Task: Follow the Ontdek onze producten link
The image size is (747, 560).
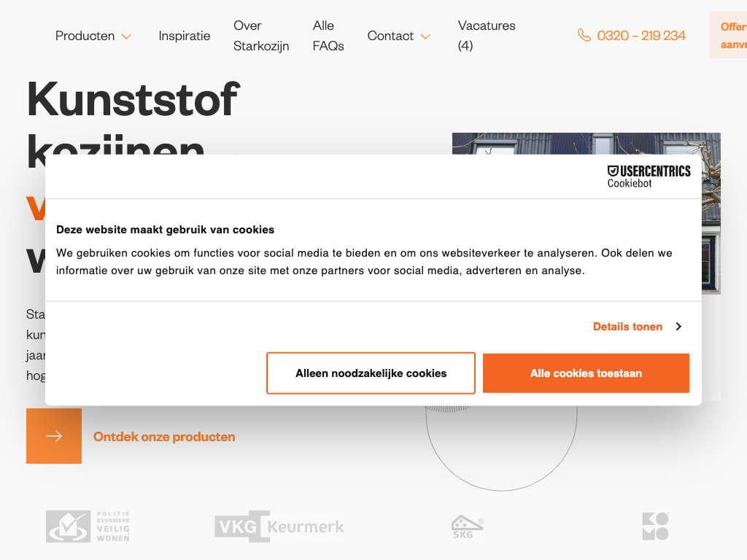Action: click(x=164, y=437)
